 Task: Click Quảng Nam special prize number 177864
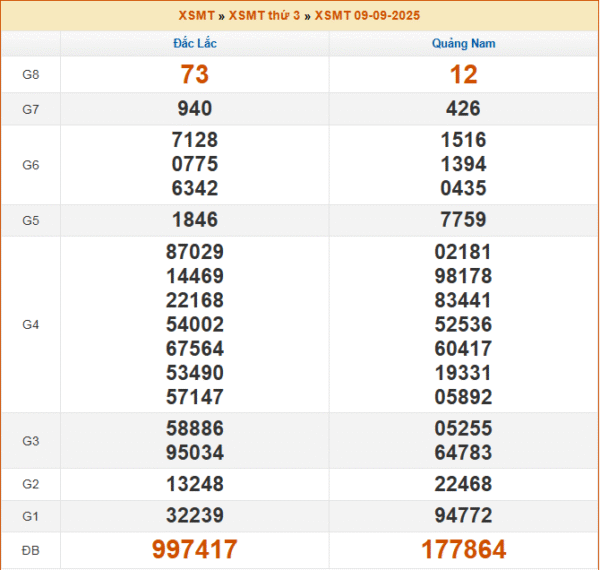click(x=463, y=549)
